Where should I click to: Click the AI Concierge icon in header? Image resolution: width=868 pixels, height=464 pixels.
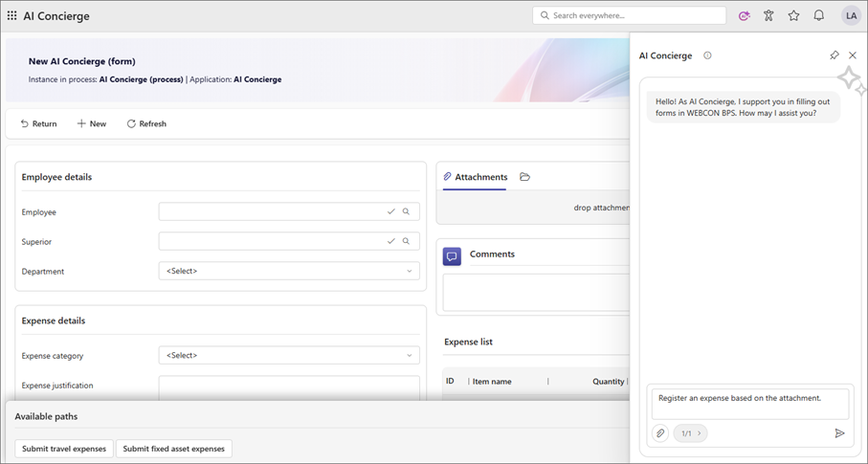[x=745, y=15]
